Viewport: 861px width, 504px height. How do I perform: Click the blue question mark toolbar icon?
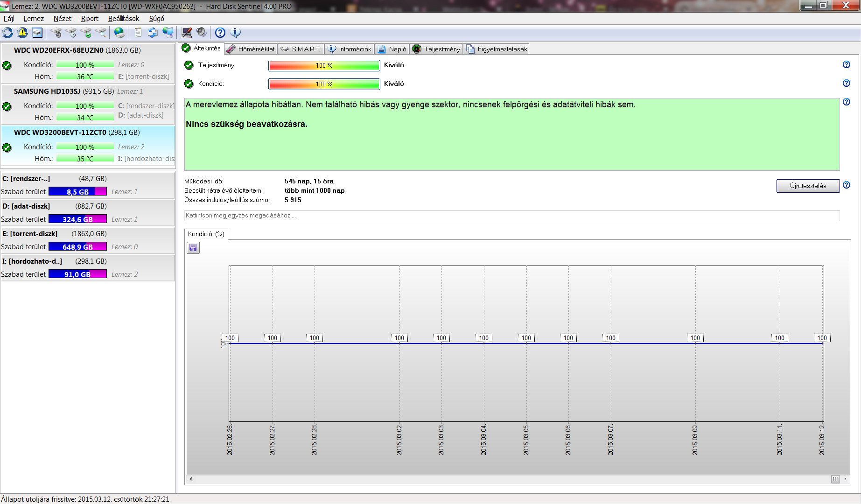tap(220, 33)
